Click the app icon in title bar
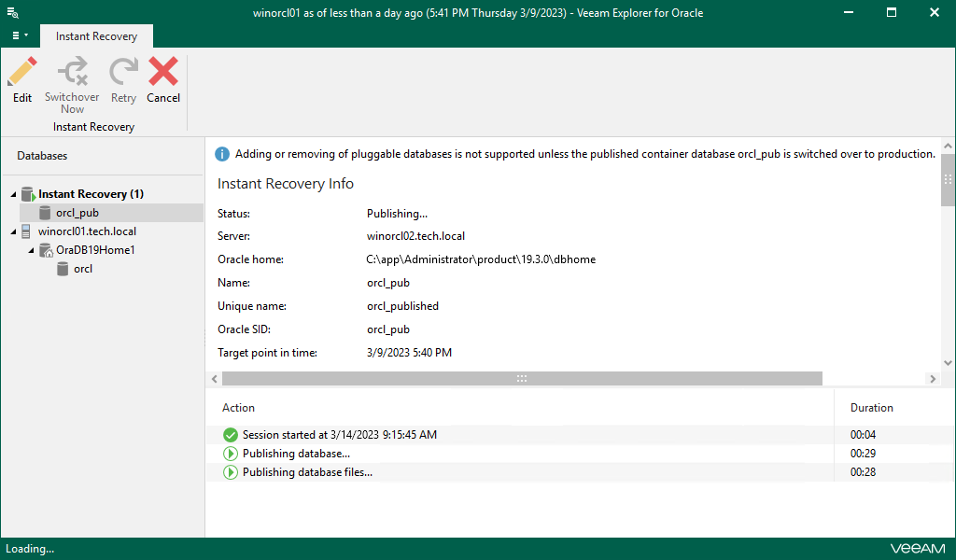This screenshot has width=956, height=560. 12,13
